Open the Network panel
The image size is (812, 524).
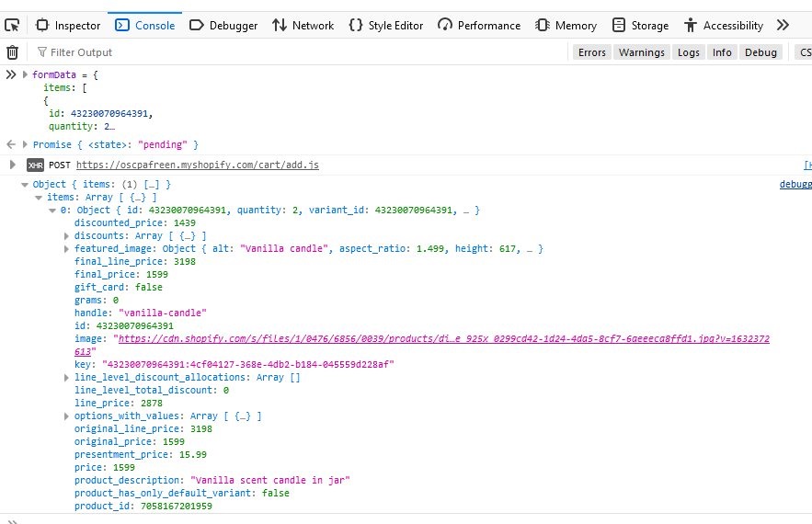click(x=303, y=26)
